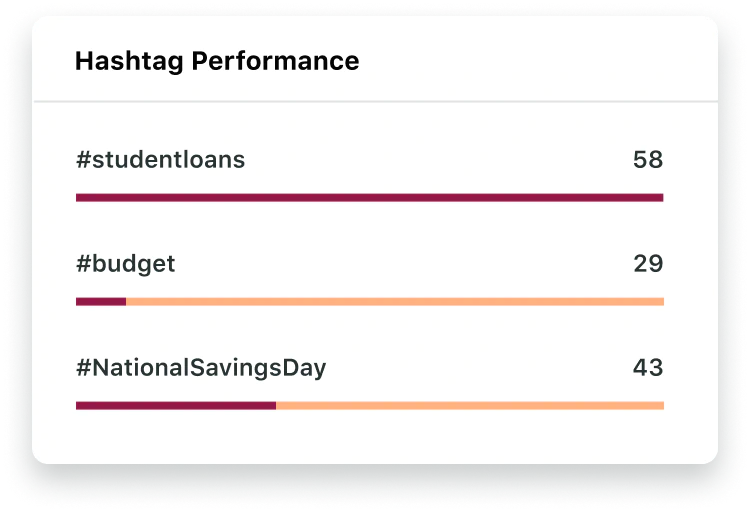This screenshot has height=512, width=750.
Task: Click the boundary between #NationalSavingsDay bar colors
Action: coord(276,406)
